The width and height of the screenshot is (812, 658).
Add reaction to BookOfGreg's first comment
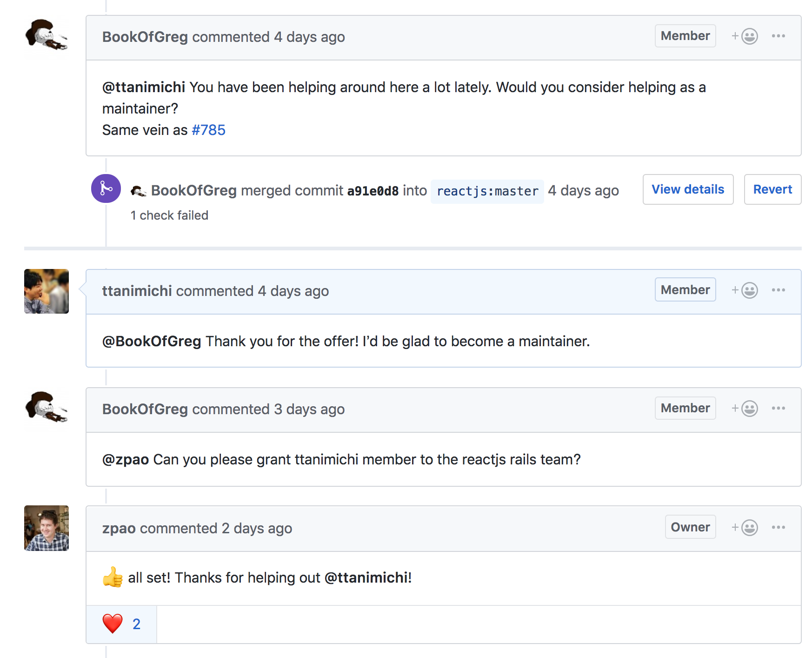coord(745,36)
